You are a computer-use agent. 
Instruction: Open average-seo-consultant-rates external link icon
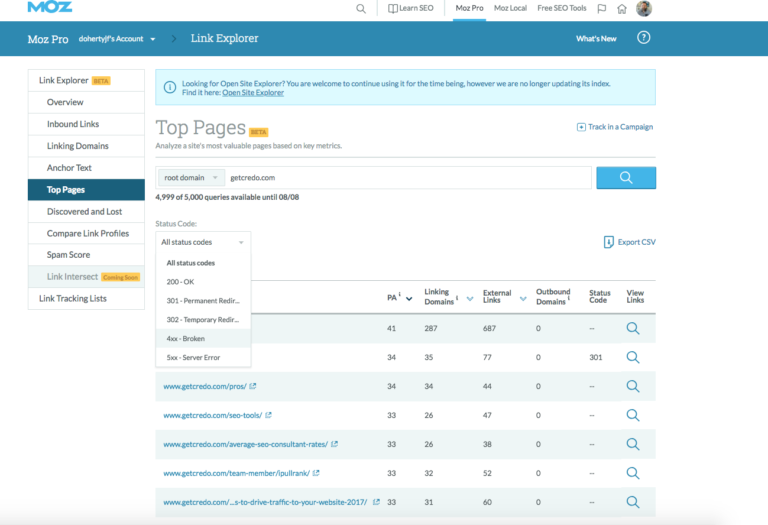click(x=335, y=444)
